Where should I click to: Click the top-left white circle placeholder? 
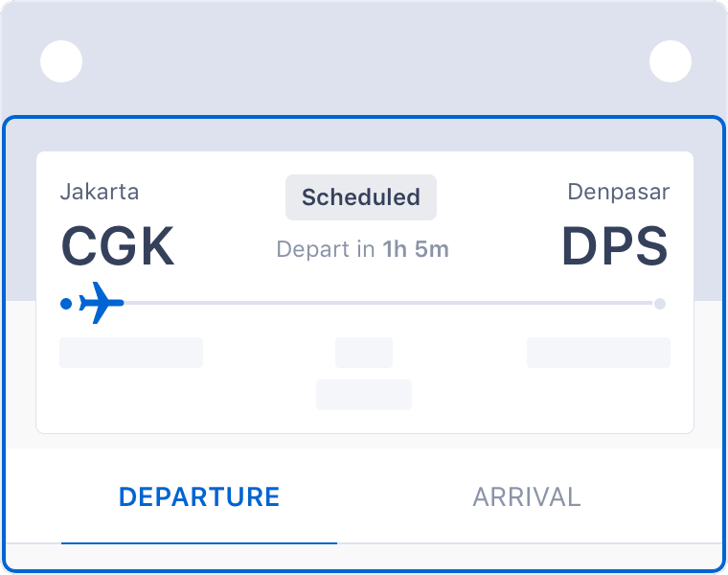pyautogui.click(x=61, y=61)
